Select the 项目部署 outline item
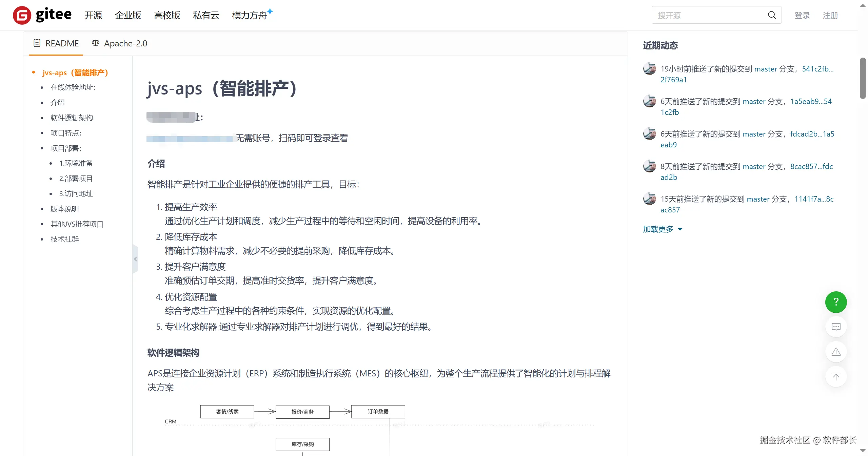 point(66,148)
